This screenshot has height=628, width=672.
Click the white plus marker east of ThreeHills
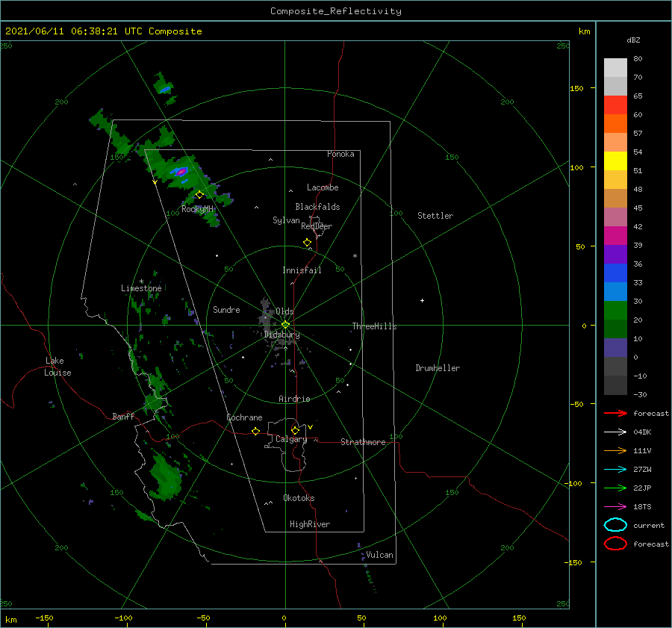pyautogui.click(x=422, y=300)
